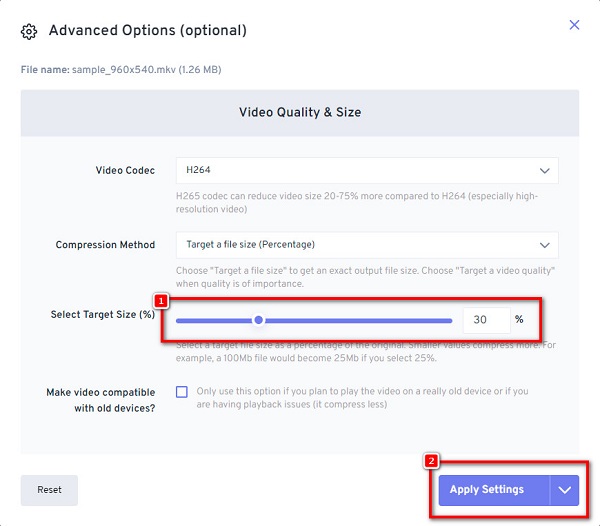Click the Reset button
This screenshot has height=526, width=600.
click(x=49, y=490)
